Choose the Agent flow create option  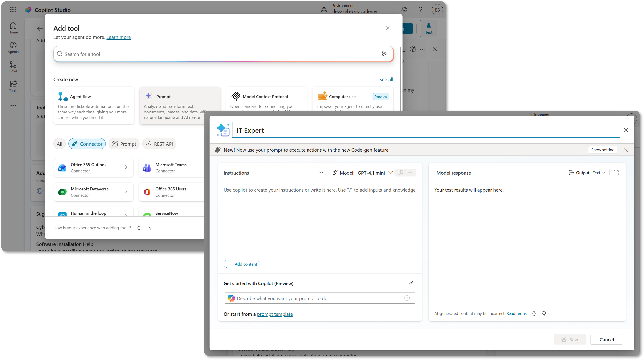coord(94,105)
